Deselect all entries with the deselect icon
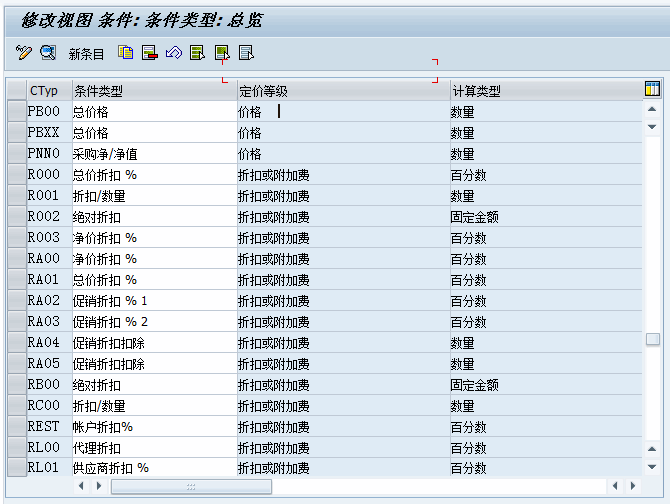The image size is (670, 504). tap(246, 53)
